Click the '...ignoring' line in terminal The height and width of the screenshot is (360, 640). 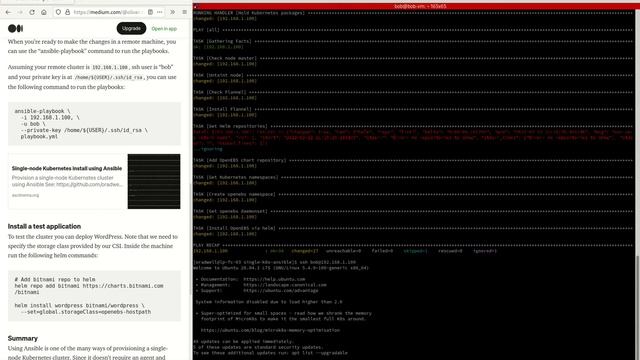pos(209,149)
